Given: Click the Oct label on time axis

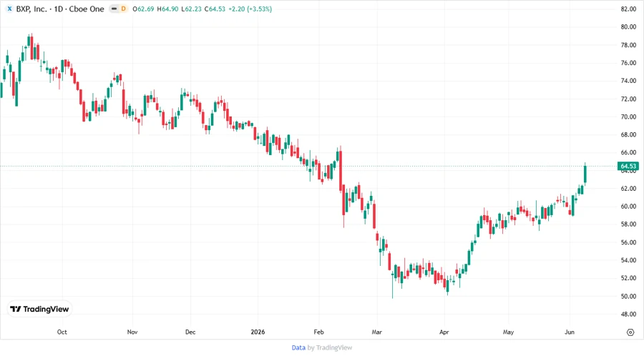Looking at the screenshot, I should (x=62, y=332).
